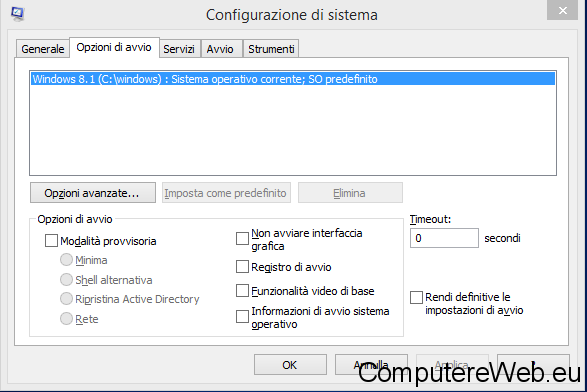This screenshot has height=392, width=587.
Task: Open Opzioni avanzate dialog
Action: (x=93, y=193)
